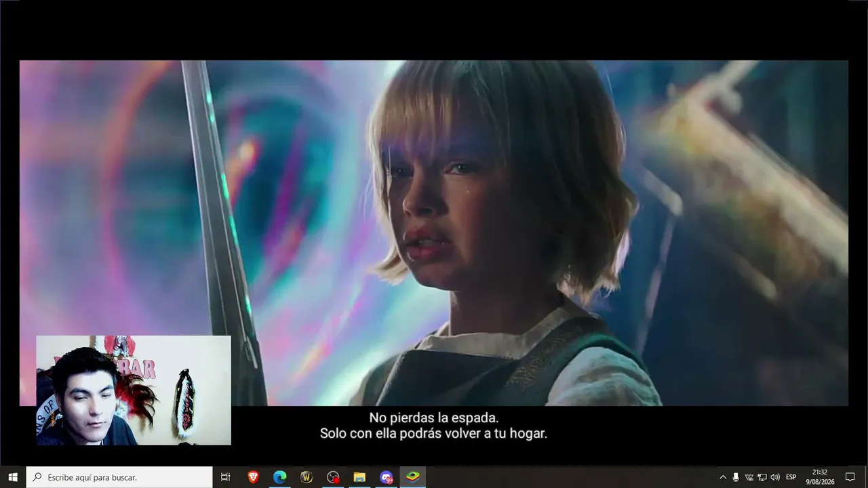Click the webcam overlay of the streamer
The width and height of the screenshot is (868, 488).
[134, 390]
